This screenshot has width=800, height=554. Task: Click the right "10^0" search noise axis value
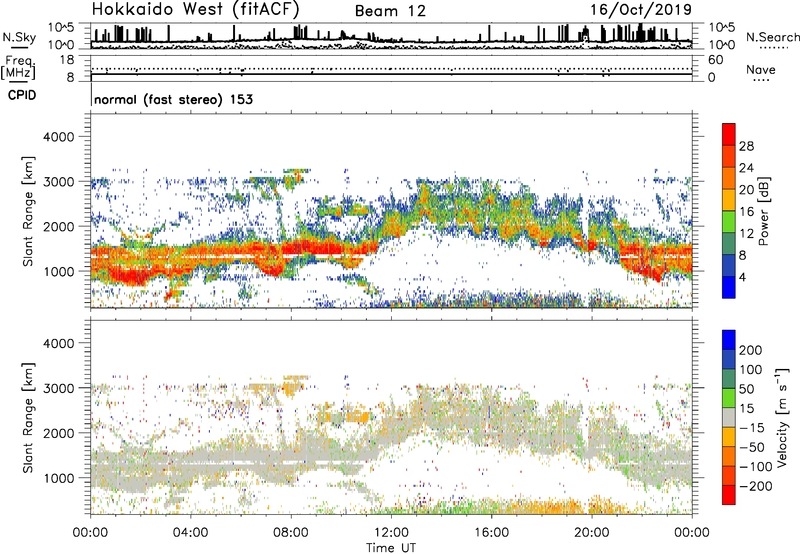tap(721, 45)
